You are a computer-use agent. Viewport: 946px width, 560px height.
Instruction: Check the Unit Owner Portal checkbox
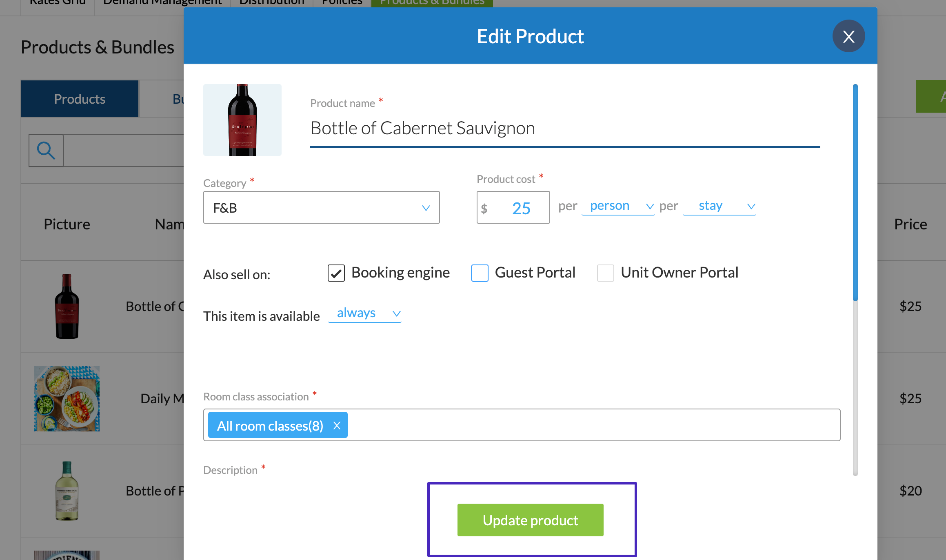tap(606, 273)
